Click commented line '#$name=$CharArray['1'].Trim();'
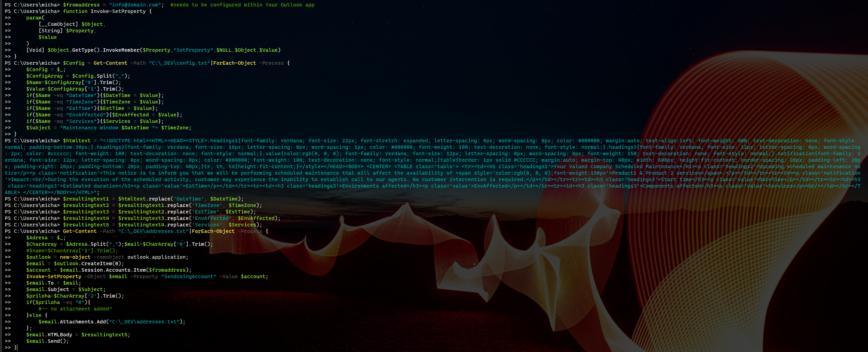This screenshot has height=352, width=868. click(72, 251)
